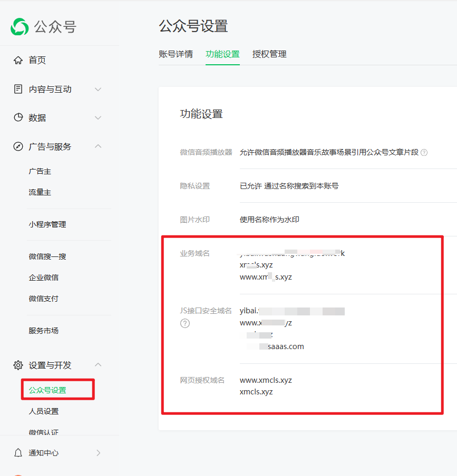Image resolution: width=457 pixels, height=476 pixels.
Task: Expand the 内容与互动 menu chevron
Action: [98, 90]
